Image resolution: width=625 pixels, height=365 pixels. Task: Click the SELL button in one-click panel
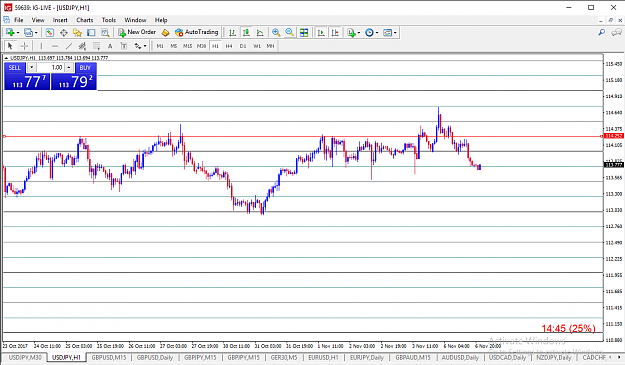click(15, 68)
